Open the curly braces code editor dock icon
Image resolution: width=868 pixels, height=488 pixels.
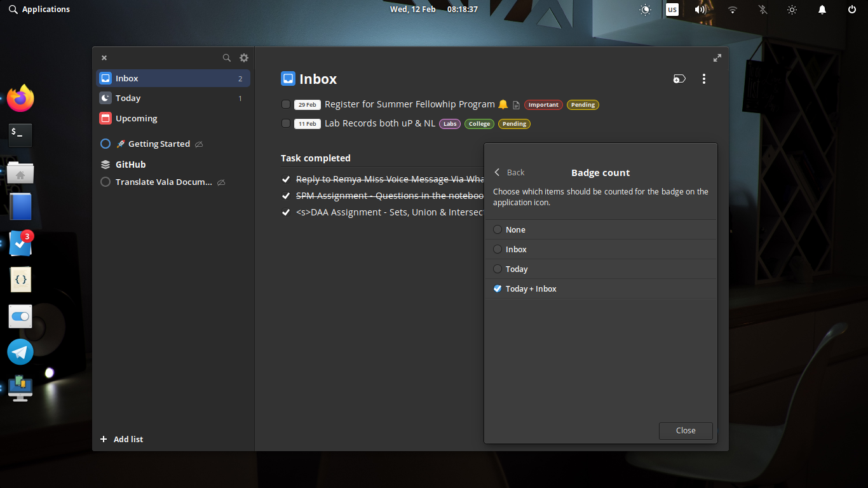(20, 280)
